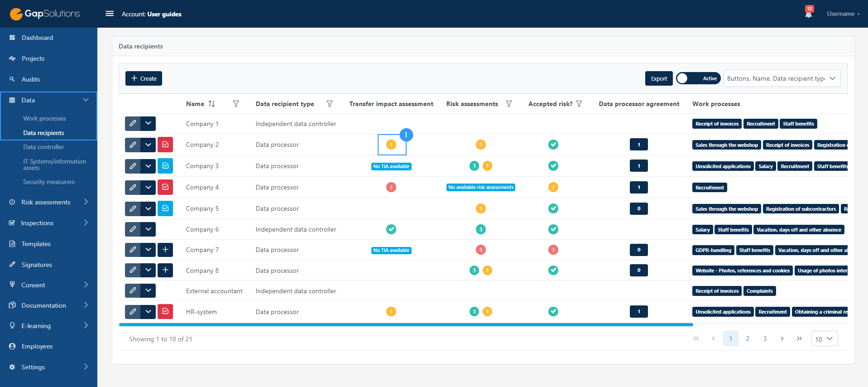Edit Company 2 with pencil icon
This screenshot has height=387, width=868.
click(133, 145)
